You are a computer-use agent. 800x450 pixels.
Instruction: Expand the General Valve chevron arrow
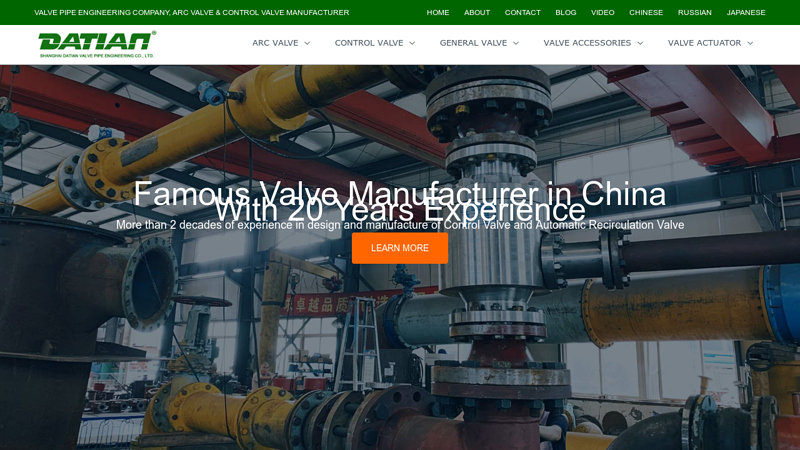click(516, 43)
